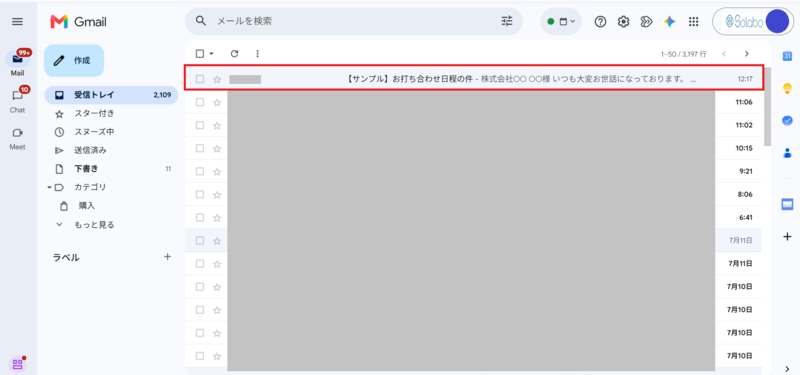Screen dimensions: 800x375
Task: Tick checkbox of the 10:15 email
Action: pos(200,148)
